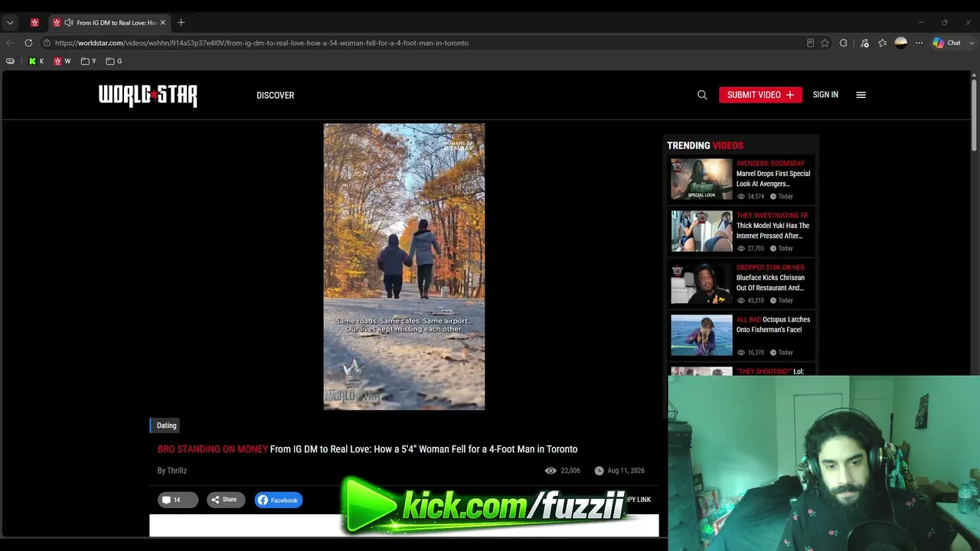
Task: Expand the Y bookmarks folder
Action: click(89, 61)
